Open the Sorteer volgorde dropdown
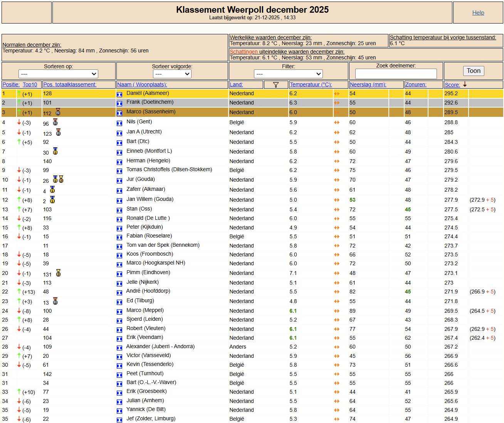Screen dimensions: 504x423 pyautogui.click(x=172, y=74)
